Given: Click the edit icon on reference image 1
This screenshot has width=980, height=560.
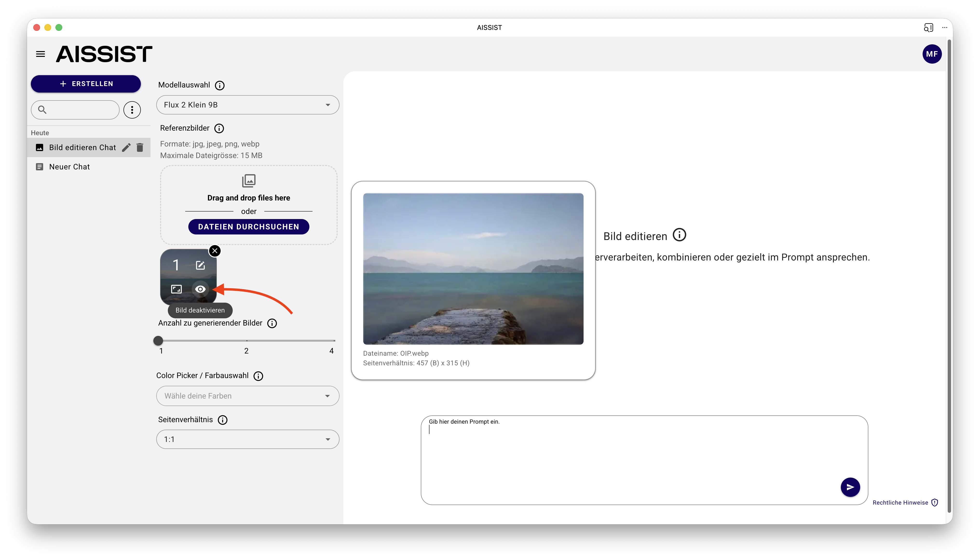Looking at the screenshot, I should coord(200,265).
